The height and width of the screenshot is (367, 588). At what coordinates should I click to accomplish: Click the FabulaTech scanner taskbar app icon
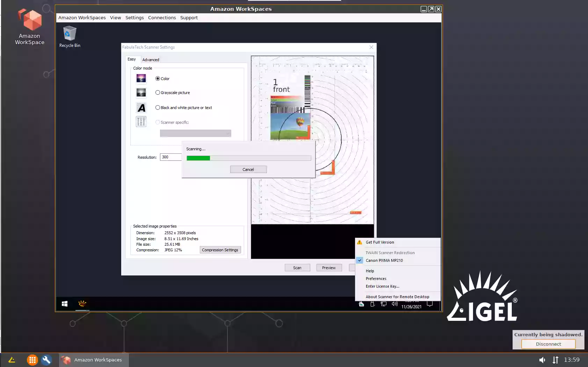[x=82, y=304]
